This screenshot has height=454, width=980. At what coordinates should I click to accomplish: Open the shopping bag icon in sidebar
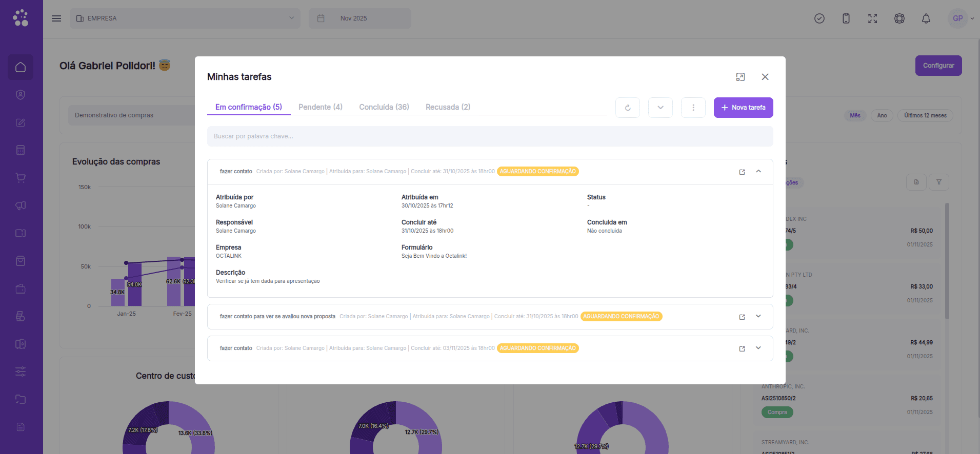[21, 261]
